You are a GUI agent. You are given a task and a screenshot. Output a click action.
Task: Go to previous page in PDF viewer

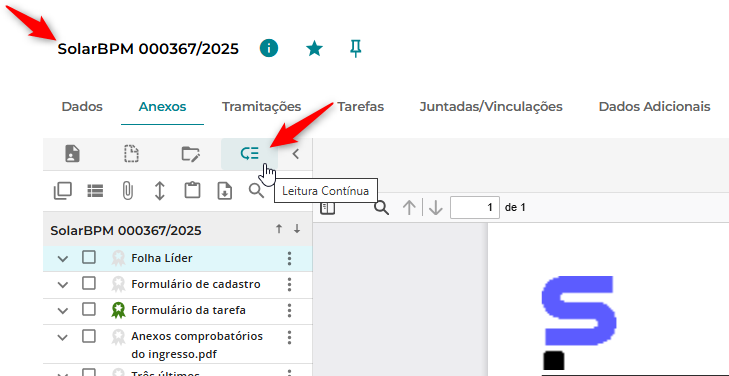tap(409, 208)
